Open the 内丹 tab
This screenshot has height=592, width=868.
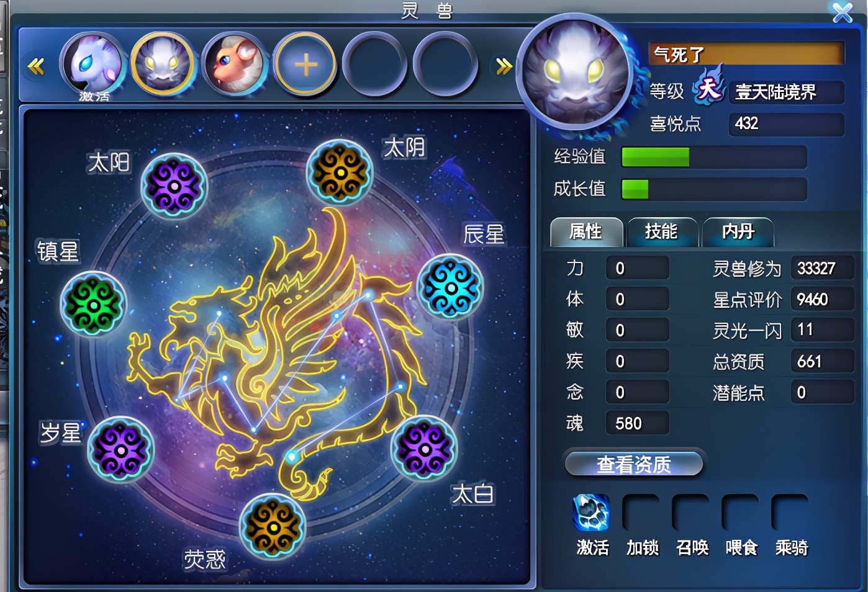tap(738, 232)
